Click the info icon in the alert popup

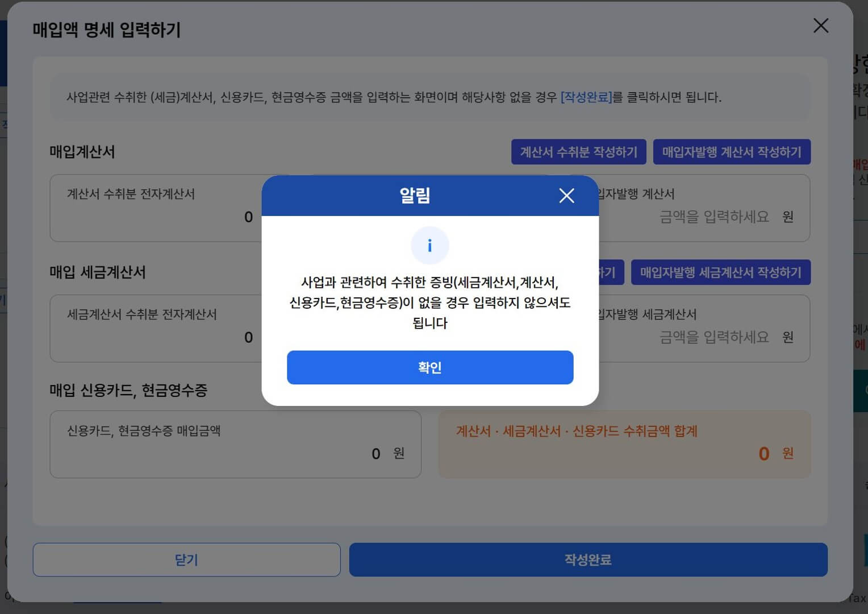pyautogui.click(x=430, y=245)
